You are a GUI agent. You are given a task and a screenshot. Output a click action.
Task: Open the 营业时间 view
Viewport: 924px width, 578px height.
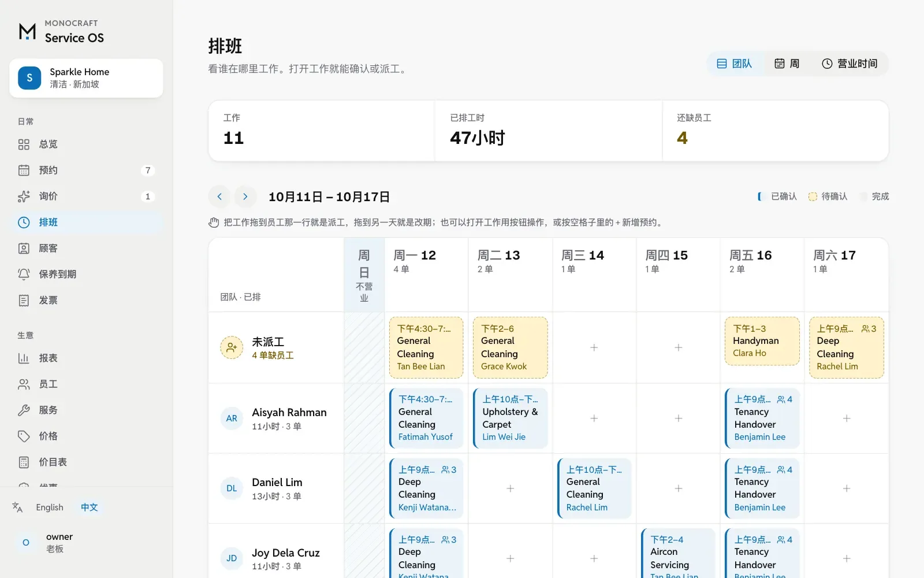(850, 64)
